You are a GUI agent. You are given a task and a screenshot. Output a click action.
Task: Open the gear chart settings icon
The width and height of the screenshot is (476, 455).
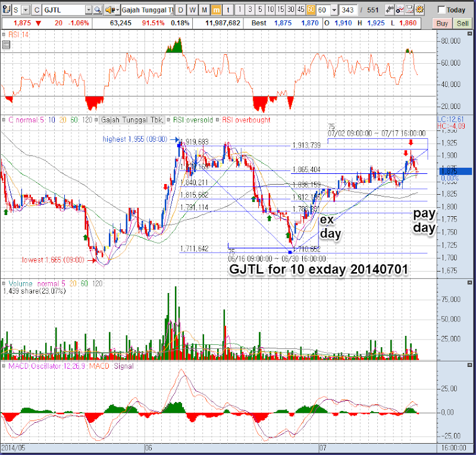(419, 10)
